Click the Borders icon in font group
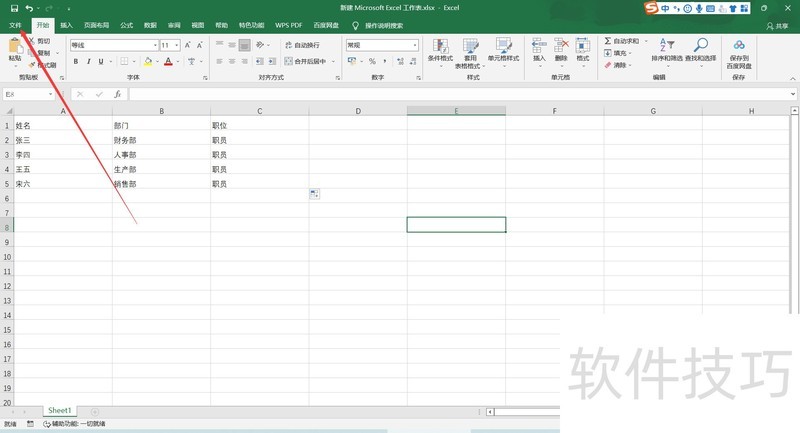 coord(124,61)
